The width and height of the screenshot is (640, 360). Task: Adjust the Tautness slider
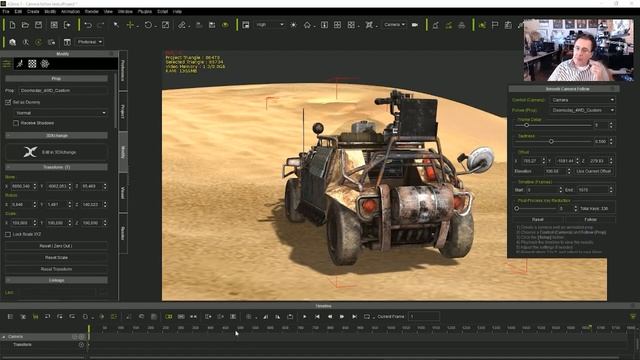551,142
